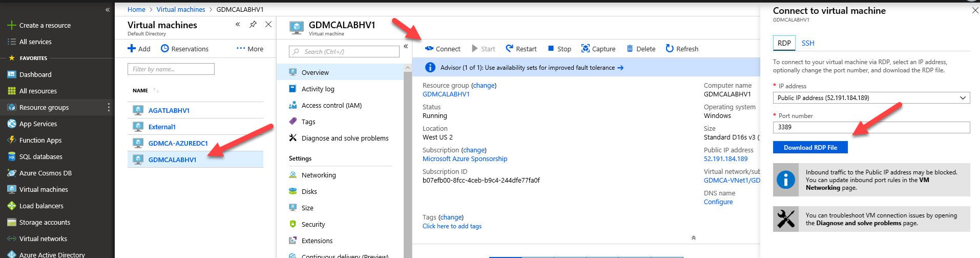Open All resources grid icon
Screen dimensions: 980x258
[11, 91]
